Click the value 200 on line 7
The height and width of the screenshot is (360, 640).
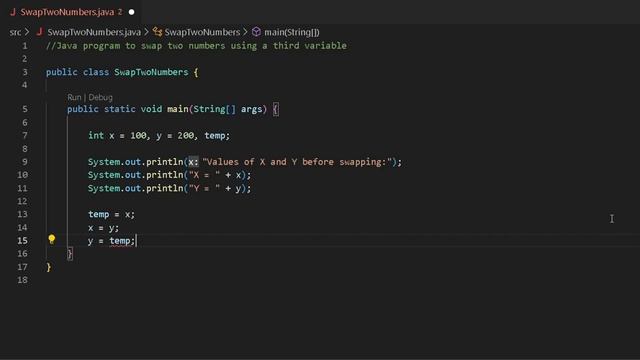(186, 136)
